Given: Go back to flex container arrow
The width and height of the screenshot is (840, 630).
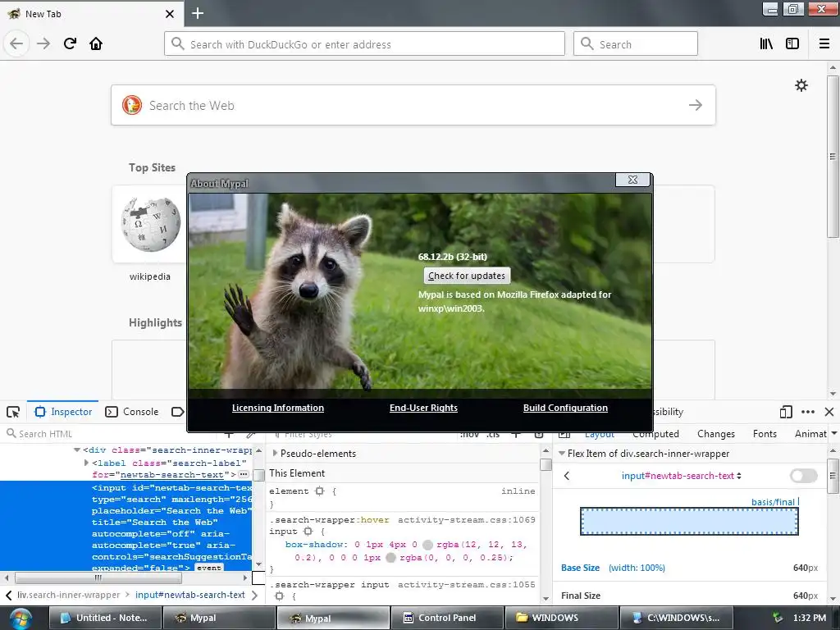Looking at the screenshot, I should 567,476.
